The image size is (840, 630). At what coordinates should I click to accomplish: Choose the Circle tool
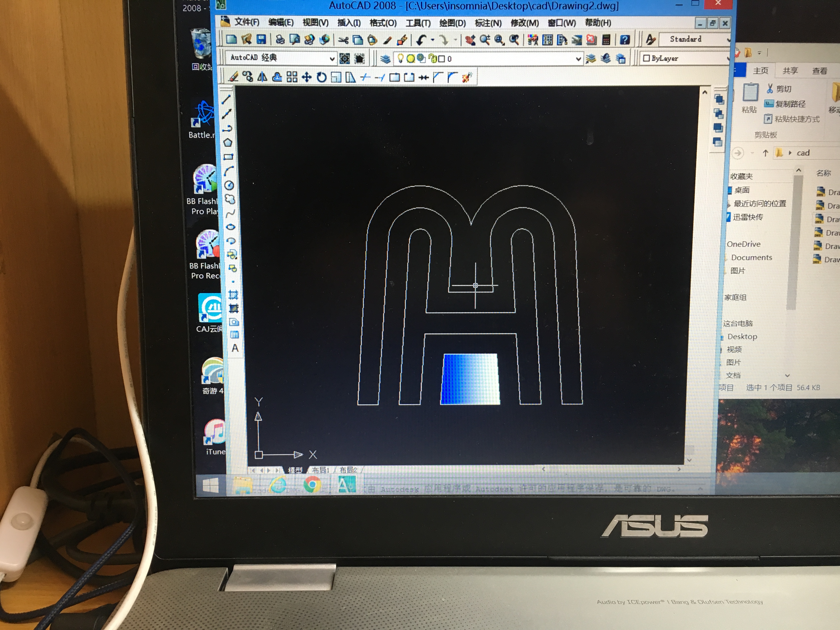[x=229, y=185]
